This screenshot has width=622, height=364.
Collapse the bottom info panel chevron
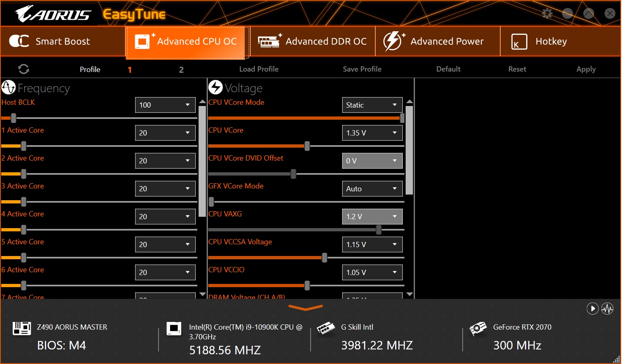pos(306,308)
